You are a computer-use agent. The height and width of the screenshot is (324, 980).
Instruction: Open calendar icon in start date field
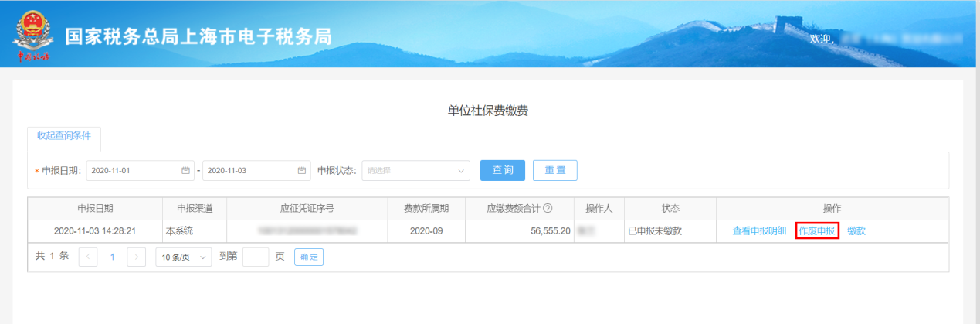pyautogui.click(x=185, y=170)
